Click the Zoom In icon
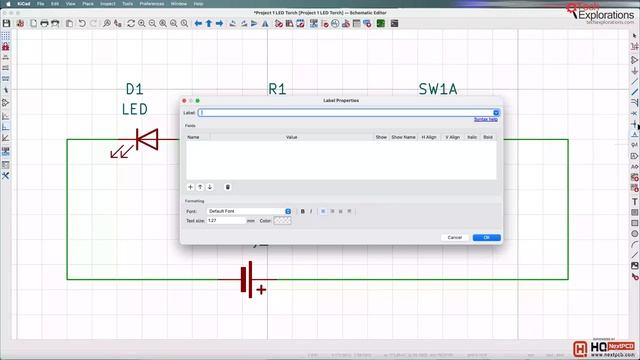 coord(142,24)
